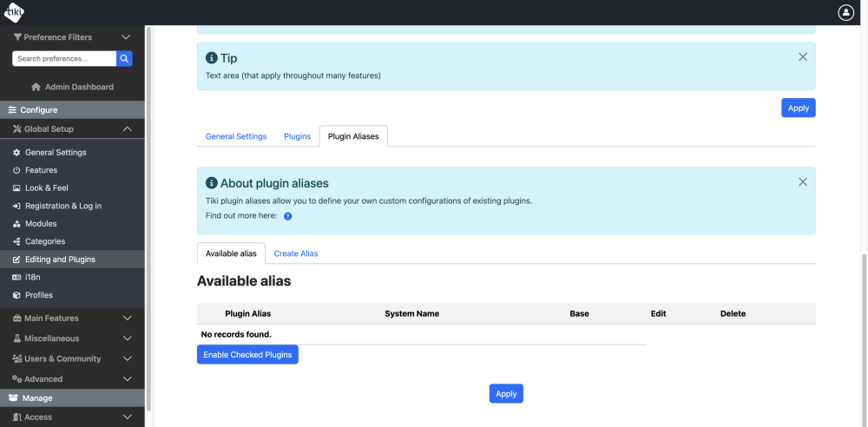Click the Configure section header
The width and height of the screenshot is (868, 427).
[x=72, y=109]
